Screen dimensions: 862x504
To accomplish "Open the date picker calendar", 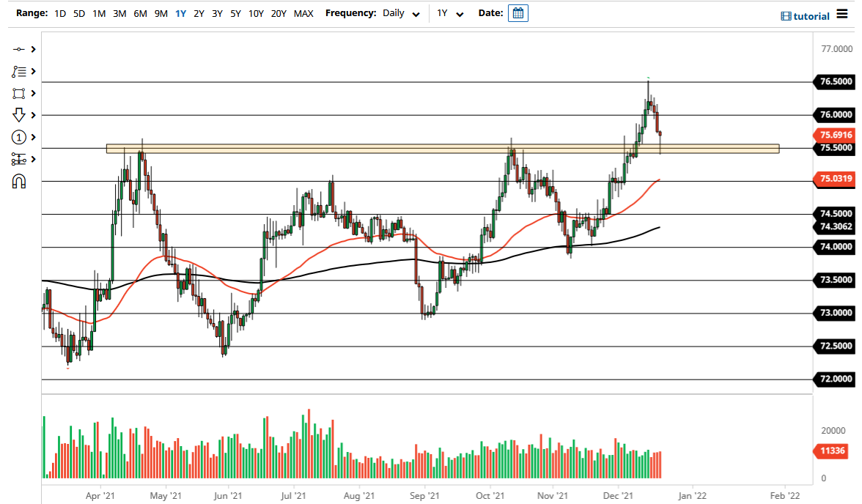I will pos(518,12).
